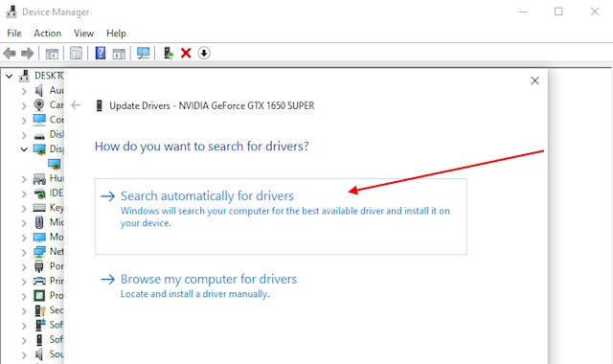The width and height of the screenshot is (613, 364).
Task: Click the Print queues printer icon
Action: (x=39, y=281)
